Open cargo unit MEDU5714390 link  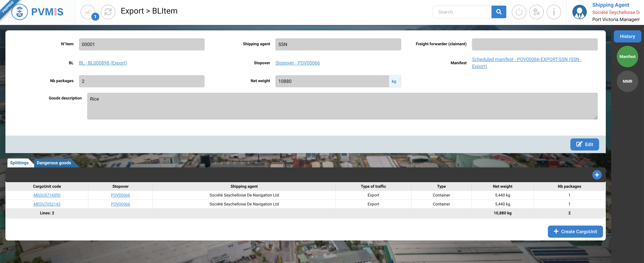(x=47, y=195)
